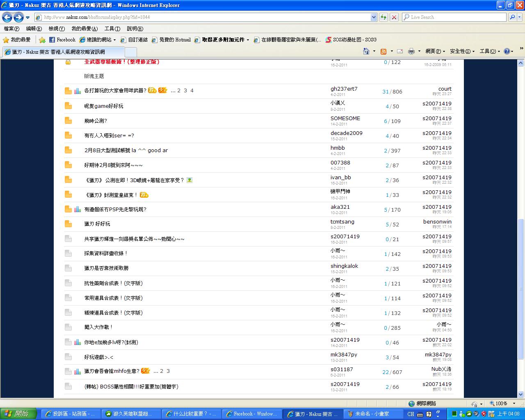Click in the Live Search box

(454, 17)
